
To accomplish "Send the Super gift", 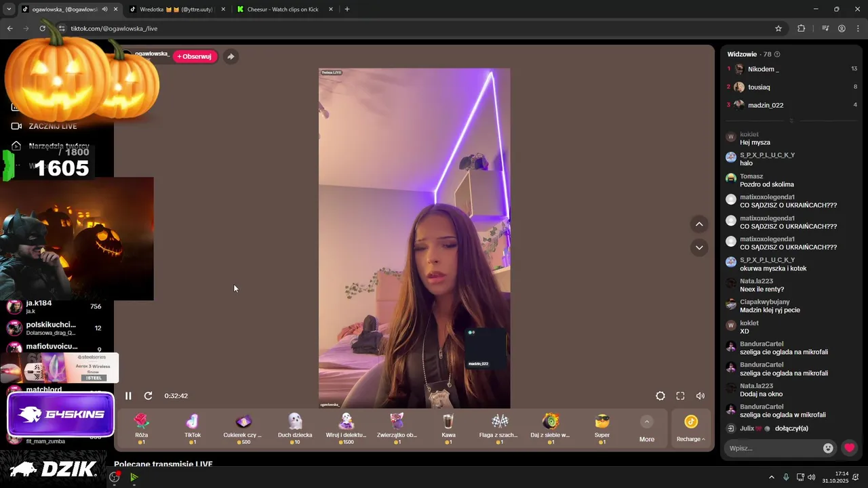I will (602, 428).
